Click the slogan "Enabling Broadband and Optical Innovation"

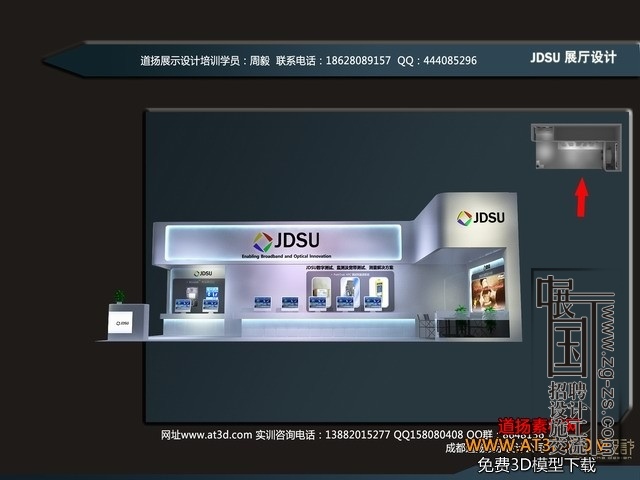287,256
